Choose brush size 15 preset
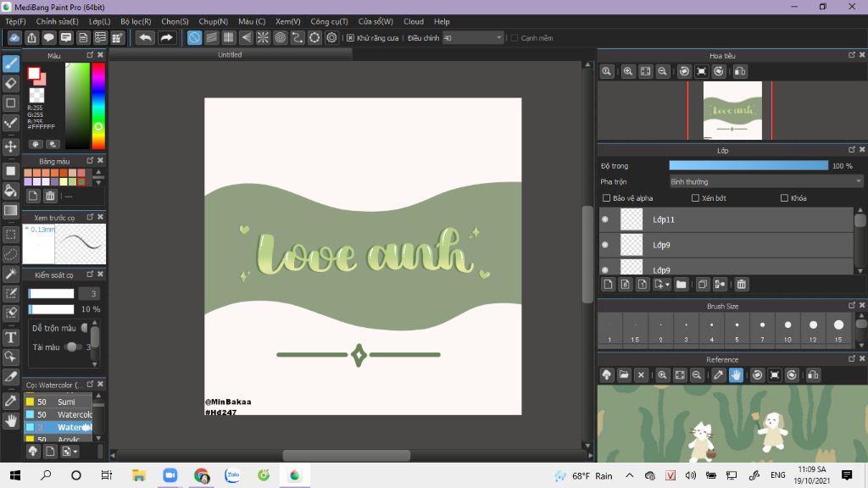This screenshot has height=488, width=868. [838, 330]
